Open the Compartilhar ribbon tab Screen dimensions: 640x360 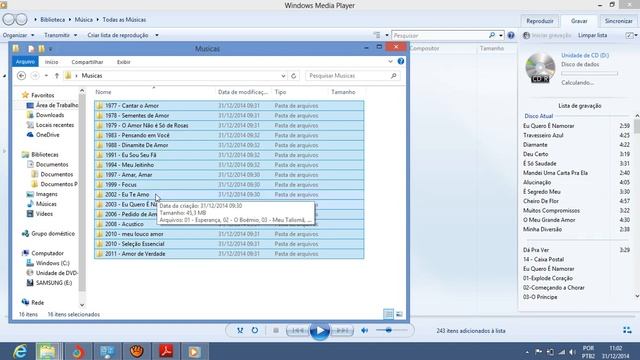coord(87,62)
